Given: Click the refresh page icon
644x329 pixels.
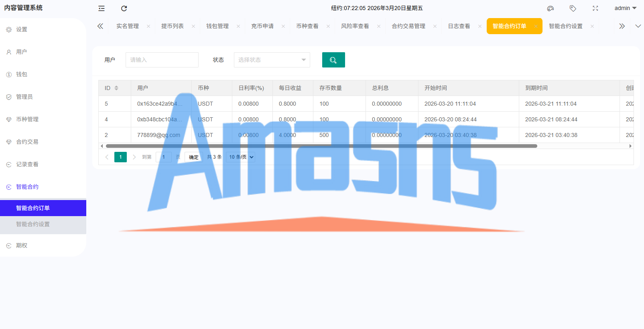Looking at the screenshot, I should (x=124, y=8).
